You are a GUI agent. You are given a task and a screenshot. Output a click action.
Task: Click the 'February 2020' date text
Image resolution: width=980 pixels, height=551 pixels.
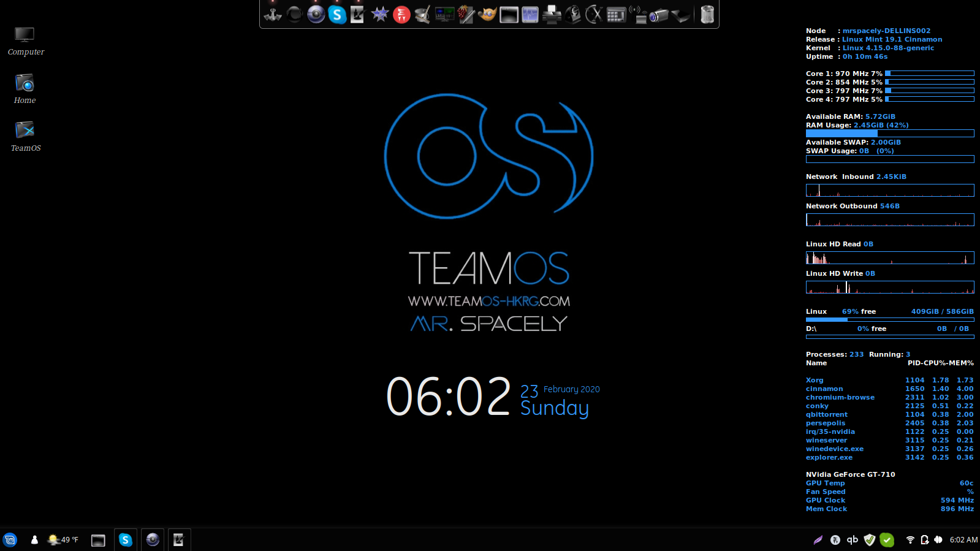click(571, 390)
